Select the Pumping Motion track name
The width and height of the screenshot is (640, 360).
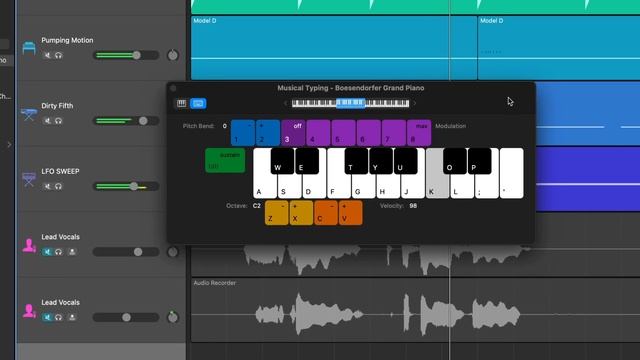(x=67, y=40)
